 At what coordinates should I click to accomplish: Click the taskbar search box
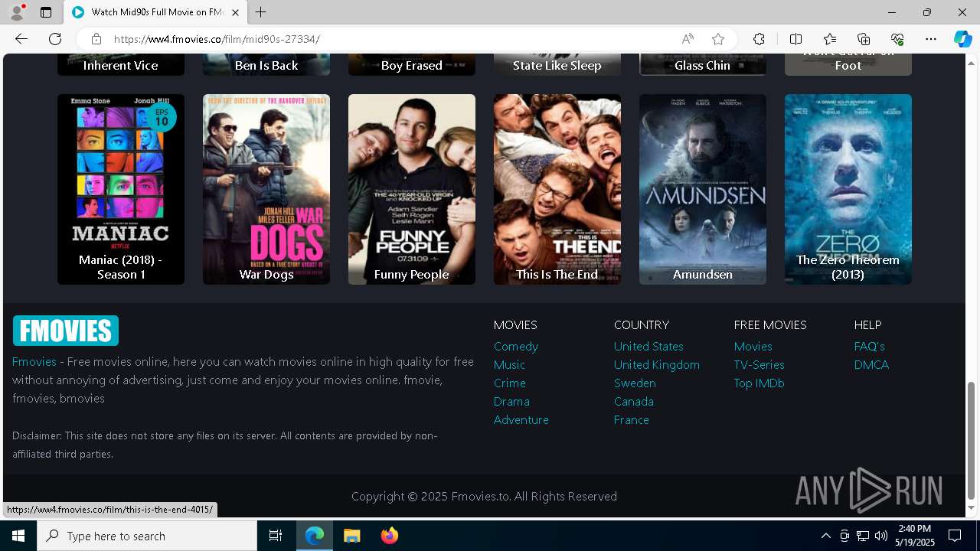[x=147, y=536]
